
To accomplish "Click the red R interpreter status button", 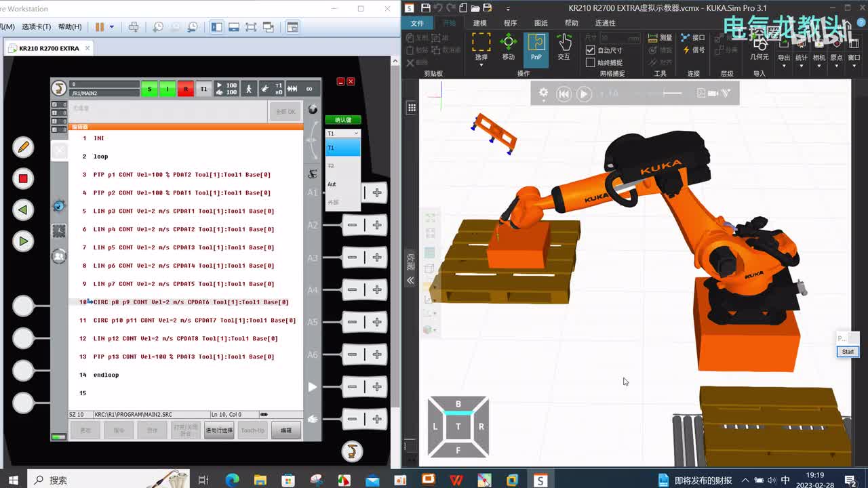I will (x=186, y=89).
